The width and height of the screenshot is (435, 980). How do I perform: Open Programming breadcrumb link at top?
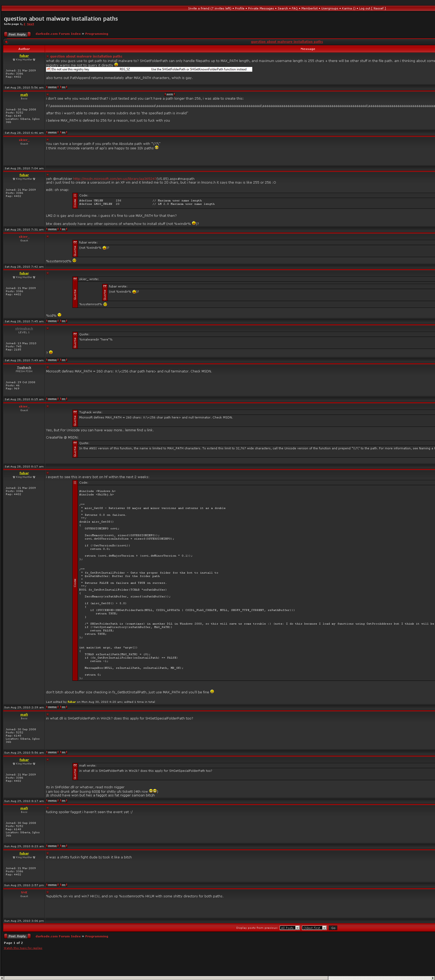coord(96,34)
